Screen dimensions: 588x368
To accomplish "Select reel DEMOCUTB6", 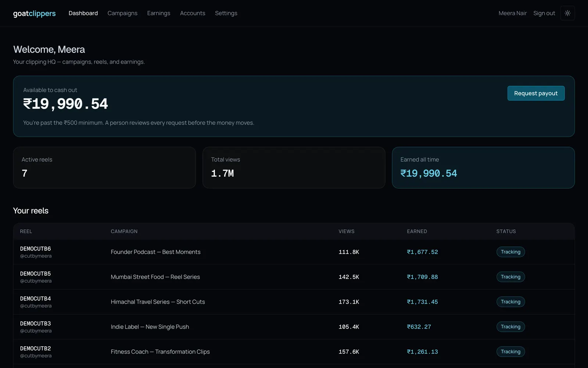I will pyautogui.click(x=35, y=249).
